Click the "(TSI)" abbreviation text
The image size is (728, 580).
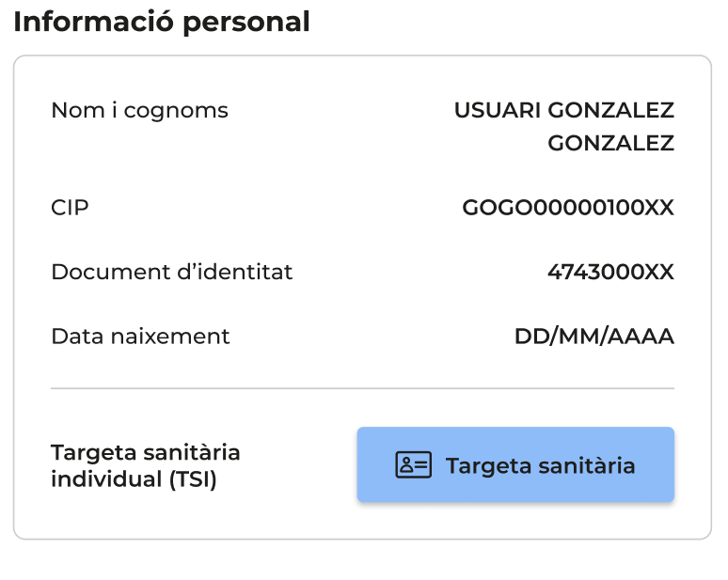193,478
